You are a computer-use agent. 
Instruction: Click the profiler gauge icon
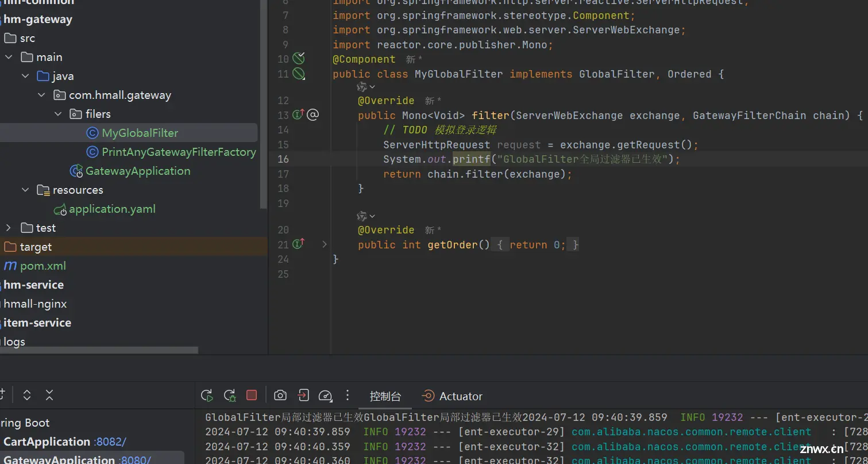[x=325, y=396]
